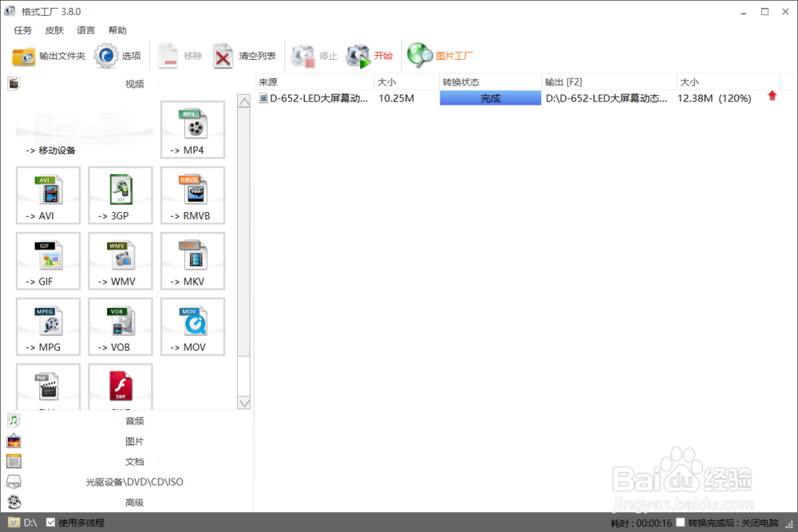Select the FLV conversion format icon
The image size is (798, 532).
point(48,387)
